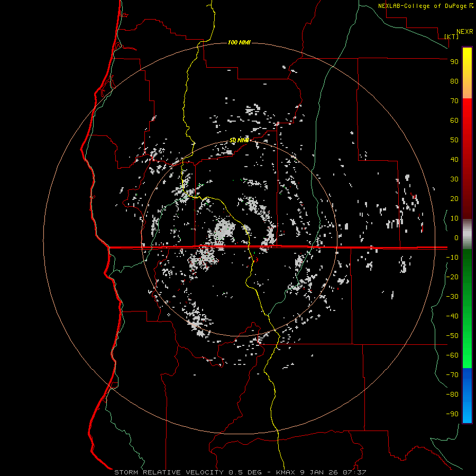Image resolution: width=476 pixels, height=476 pixels.
Task: Click the -30 value on velocity scale
Action: (452, 297)
